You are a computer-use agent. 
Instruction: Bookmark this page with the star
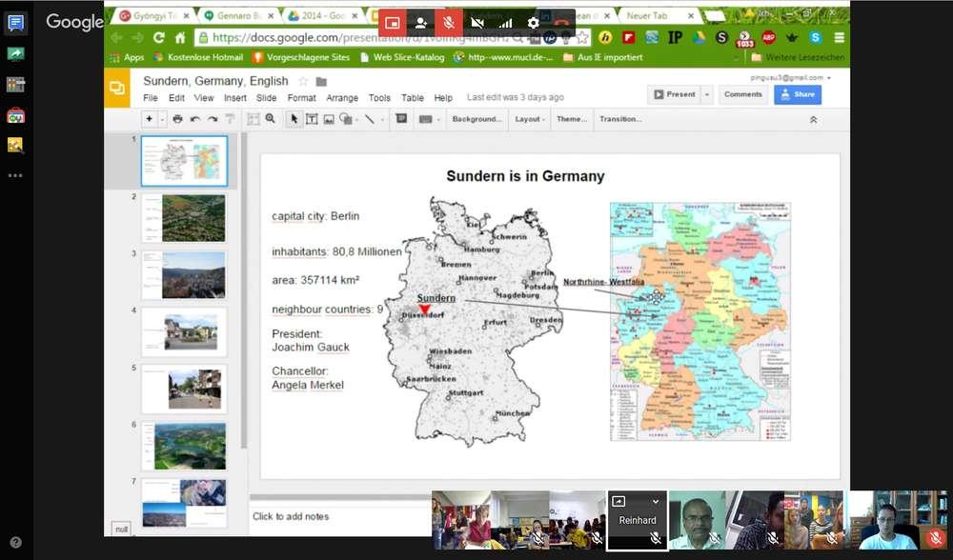[582, 38]
